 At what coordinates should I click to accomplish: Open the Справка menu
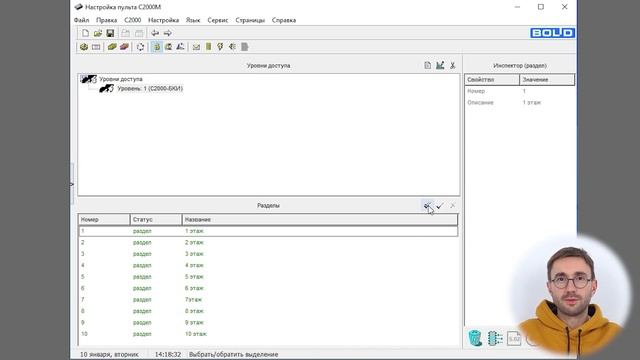pyautogui.click(x=284, y=20)
